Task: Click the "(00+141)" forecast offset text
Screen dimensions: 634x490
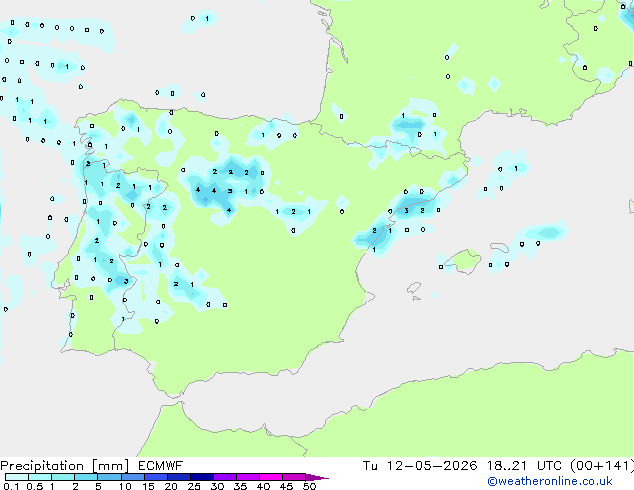Action: [x=602, y=466]
